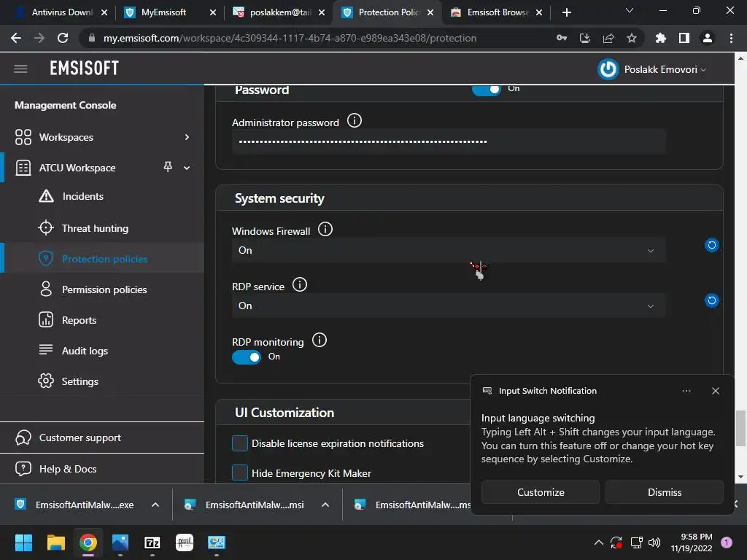This screenshot has height=560, width=747.
Task: Show info for RDP service
Action: click(299, 285)
